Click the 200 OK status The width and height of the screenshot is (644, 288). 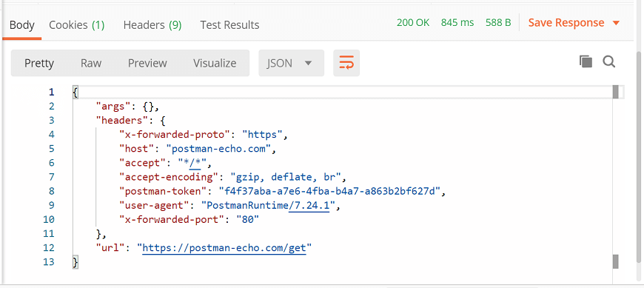click(x=413, y=23)
